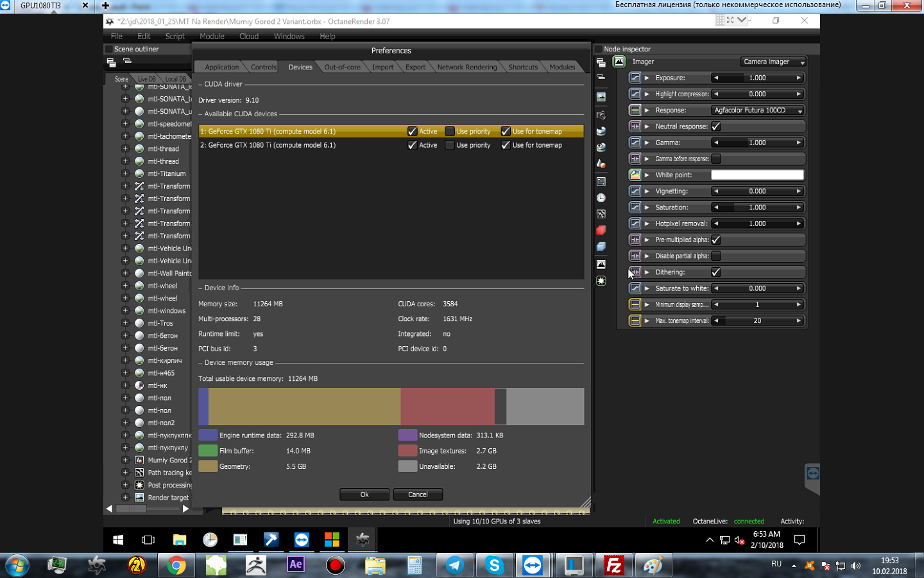Click the TeamViewer icon in remote taskbar

[x=302, y=540]
